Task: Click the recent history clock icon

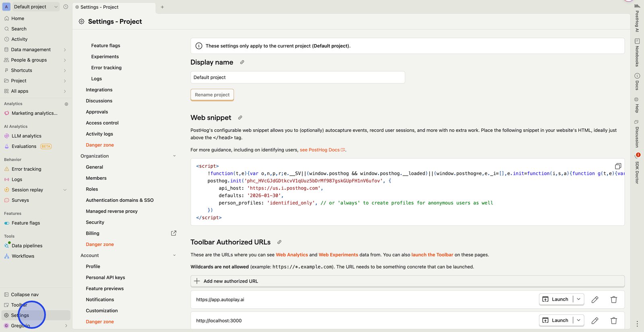Action: (66, 7)
